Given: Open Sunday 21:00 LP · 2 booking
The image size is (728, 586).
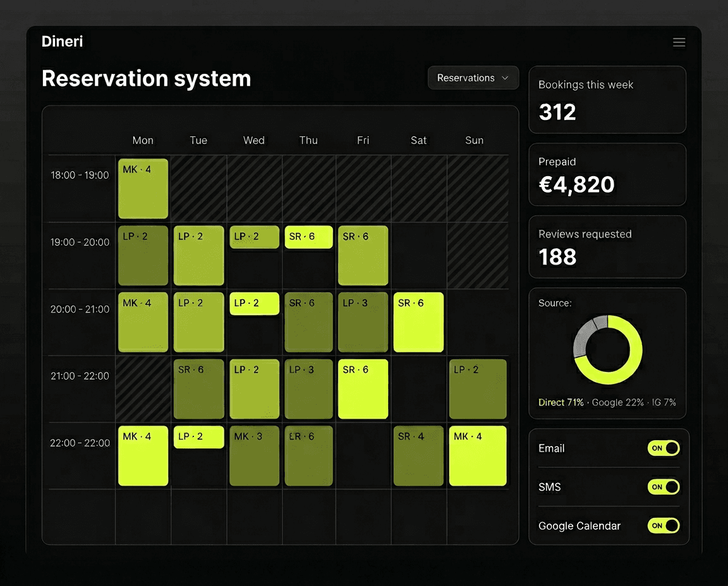Looking at the screenshot, I should [478, 389].
